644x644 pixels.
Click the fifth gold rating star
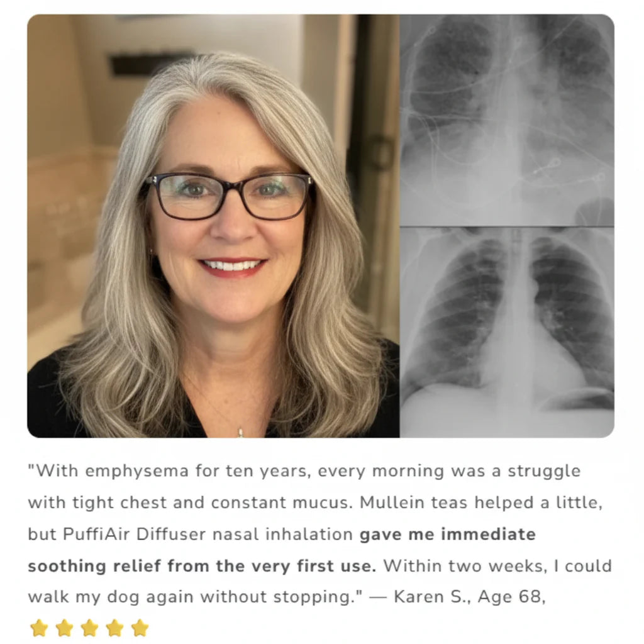click(140, 628)
